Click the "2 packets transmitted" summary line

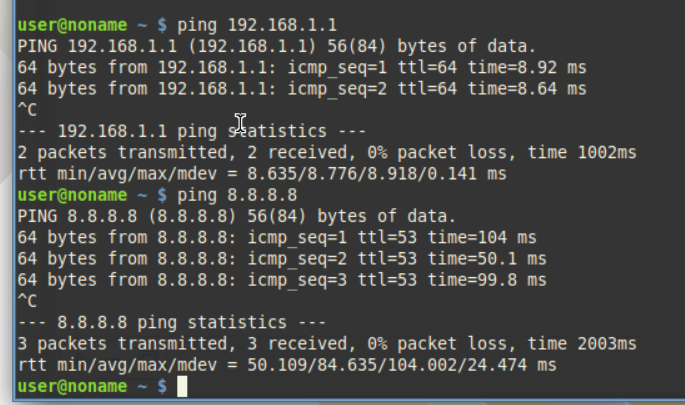point(326,152)
